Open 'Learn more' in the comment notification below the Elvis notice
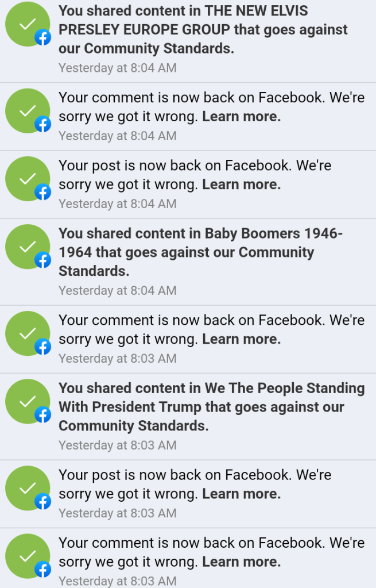Screen dimensions: 376x588 click(241, 117)
